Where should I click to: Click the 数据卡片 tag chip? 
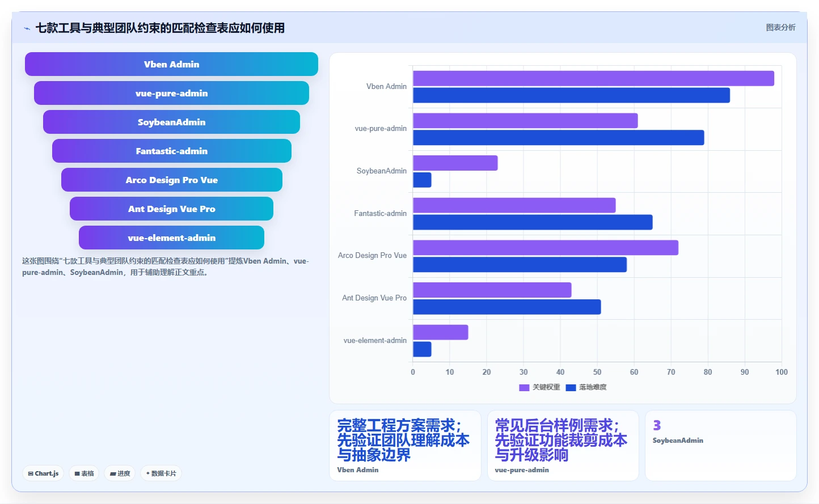point(161,473)
